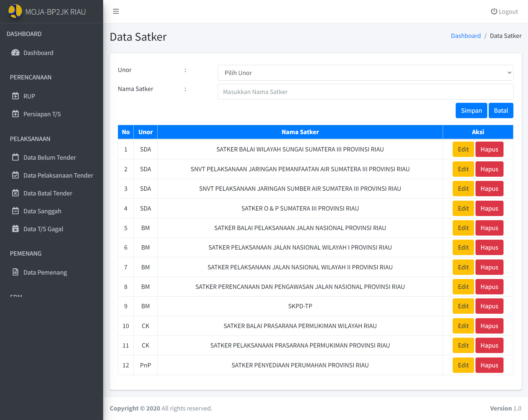Focus the Masukkan Nama Satker input field
The width and height of the screenshot is (528, 420).
coord(365,92)
